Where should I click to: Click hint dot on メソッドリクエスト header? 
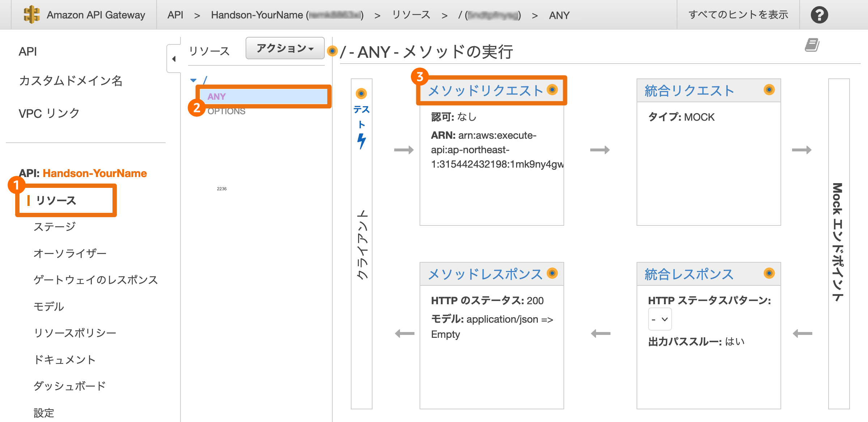pyautogui.click(x=552, y=90)
